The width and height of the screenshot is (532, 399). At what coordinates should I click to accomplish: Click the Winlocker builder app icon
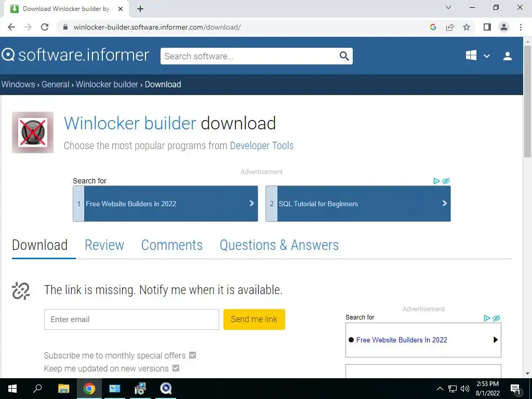(33, 132)
